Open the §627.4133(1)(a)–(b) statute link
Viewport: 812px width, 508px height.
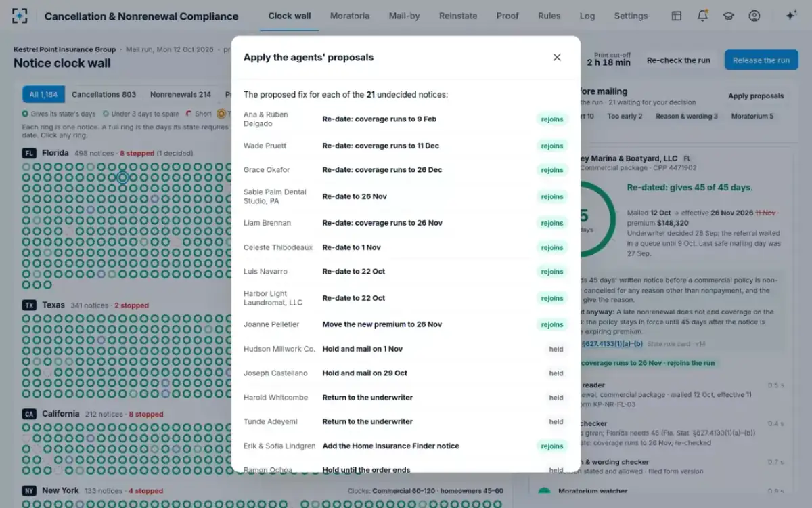pos(613,344)
